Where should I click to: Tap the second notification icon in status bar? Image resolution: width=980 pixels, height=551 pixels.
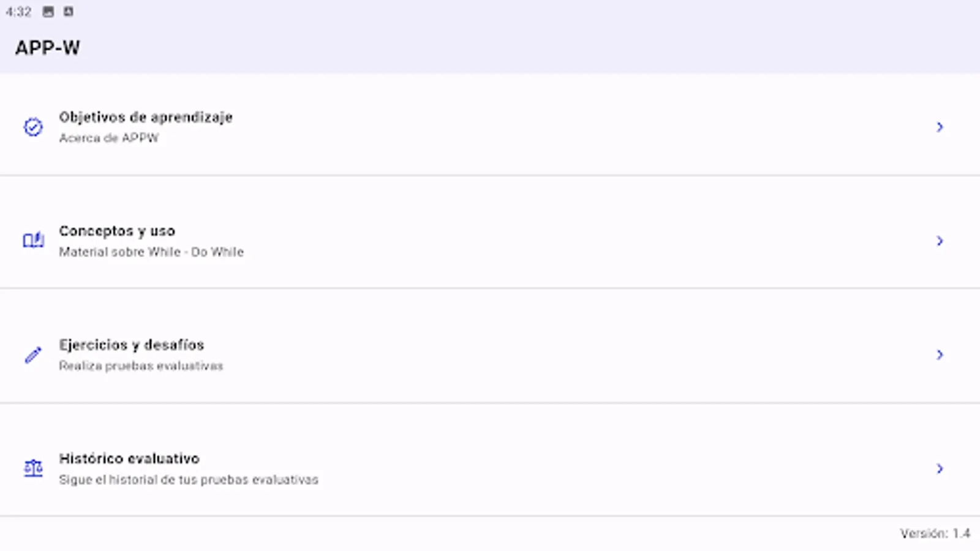tap(68, 12)
